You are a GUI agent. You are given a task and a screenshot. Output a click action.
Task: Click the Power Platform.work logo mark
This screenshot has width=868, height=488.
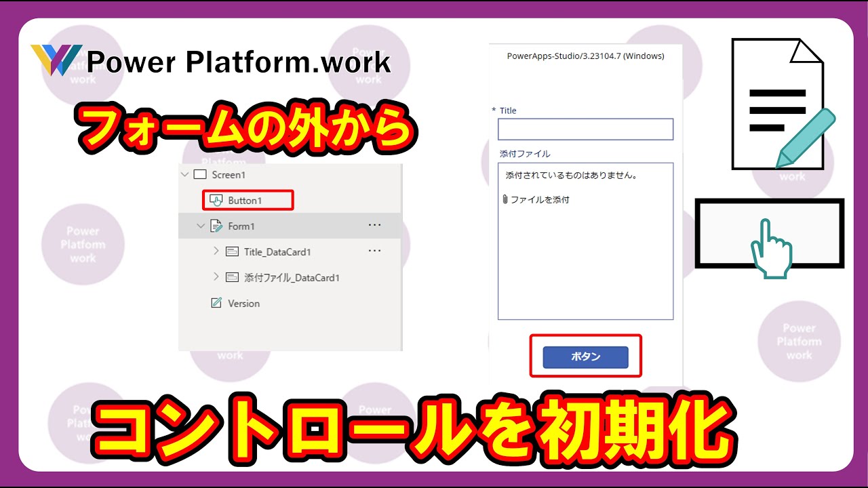click(x=56, y=60)
